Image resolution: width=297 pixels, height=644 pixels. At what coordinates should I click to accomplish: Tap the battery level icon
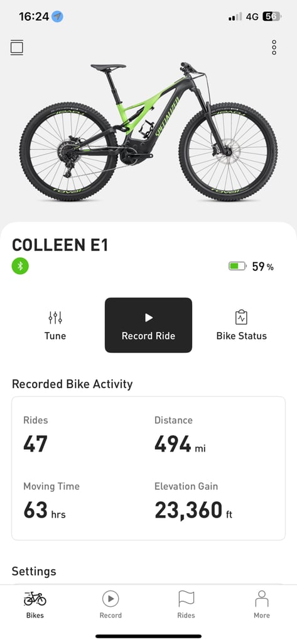point(237,266)
